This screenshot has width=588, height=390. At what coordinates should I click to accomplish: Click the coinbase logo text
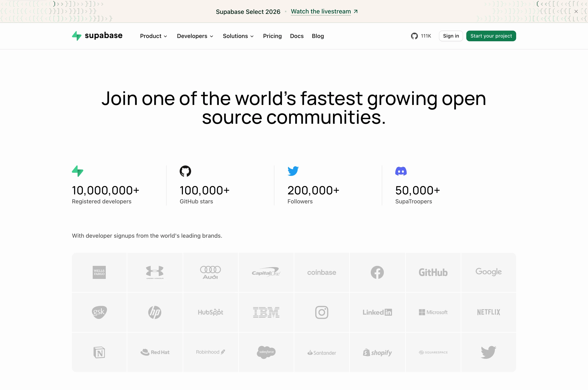[x=322, y=272]
